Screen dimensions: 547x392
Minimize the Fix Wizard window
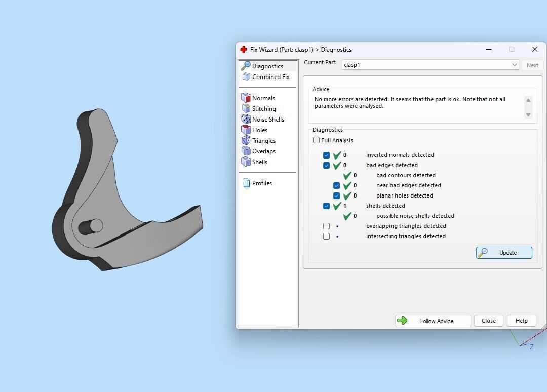pos(489,50)
